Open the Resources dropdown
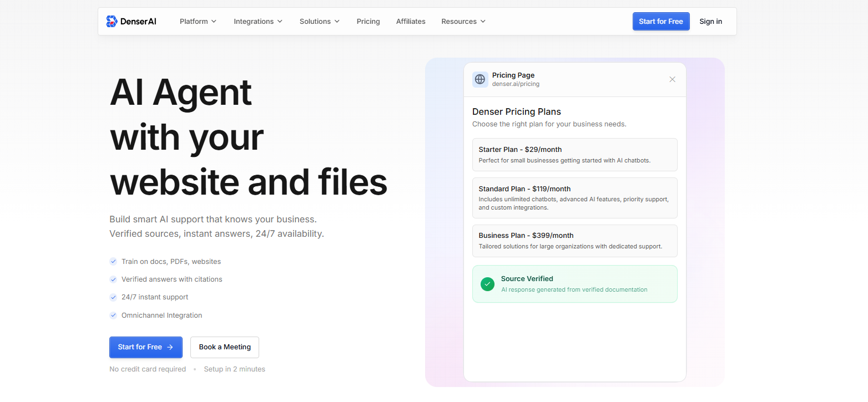Viewport: 868px width, 402px height. pos(463,22)
